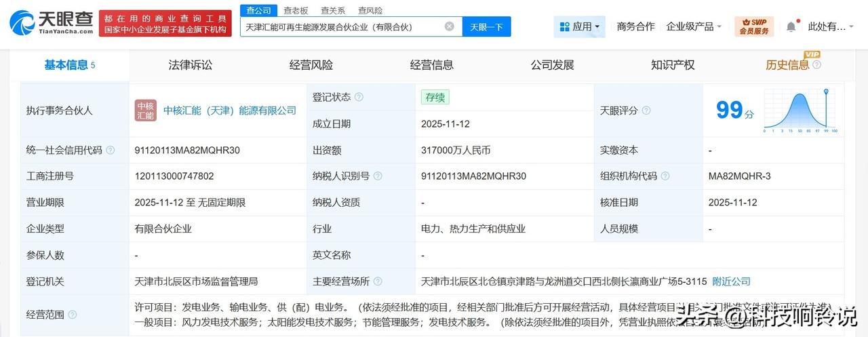Open the score distribution chart
The width and height of the screenshot is (868, 337).
[x=801, y=111]
